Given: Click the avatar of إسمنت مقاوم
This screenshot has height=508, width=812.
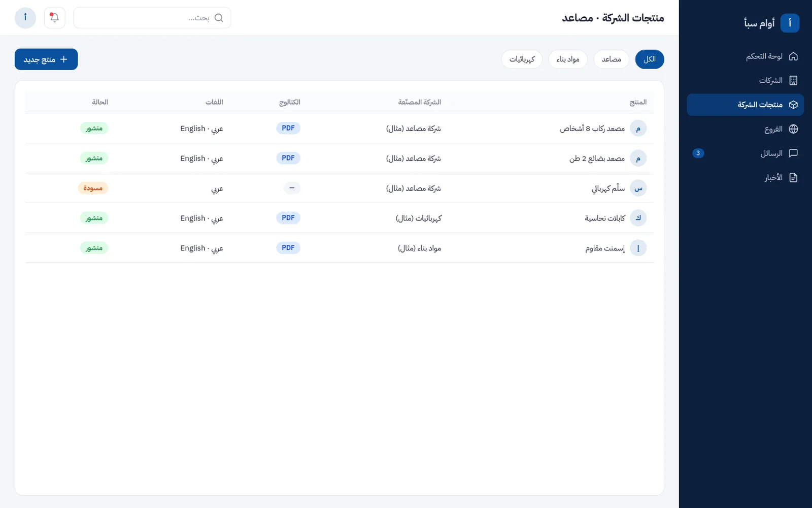Looking at the screenshot, I should click(638, 248).
